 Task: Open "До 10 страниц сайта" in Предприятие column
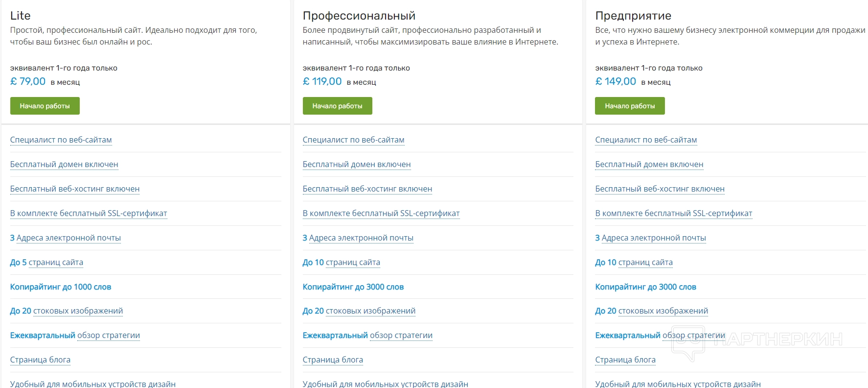pyautogui.click(x=634, y=262)
